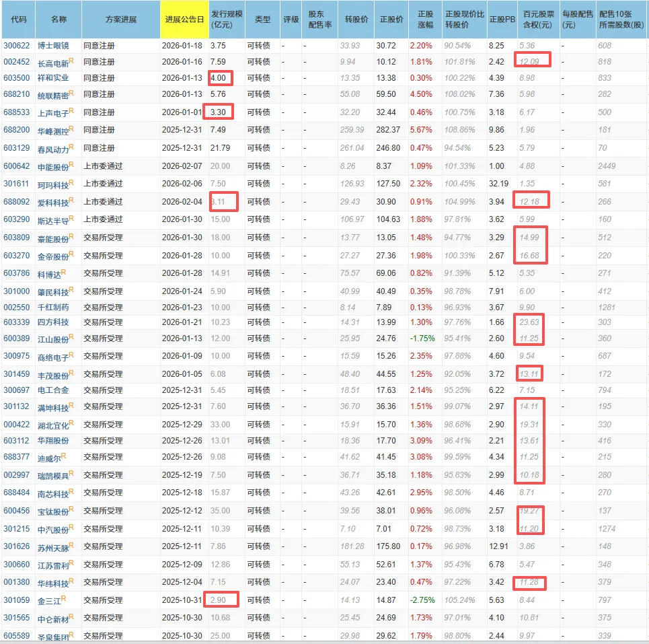Open stock code 600456 link

17,511
